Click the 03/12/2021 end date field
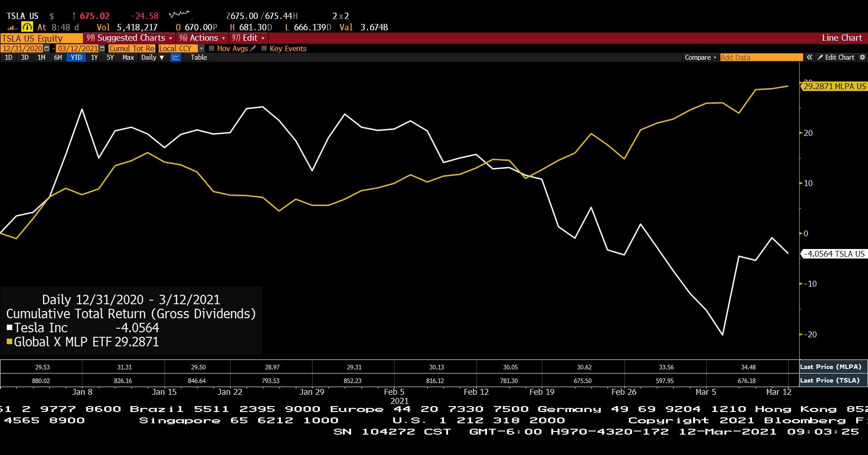868x455 pixels. [x=77, y=48]
